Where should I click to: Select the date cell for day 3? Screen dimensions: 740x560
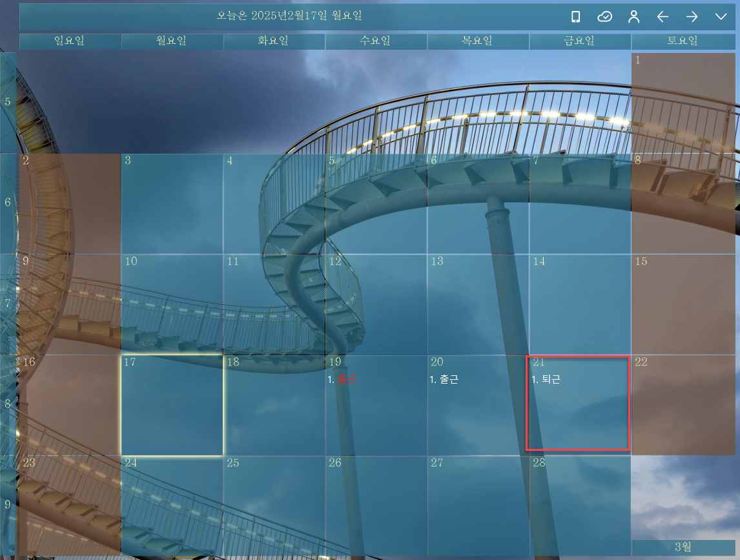(x=172, y=203)
